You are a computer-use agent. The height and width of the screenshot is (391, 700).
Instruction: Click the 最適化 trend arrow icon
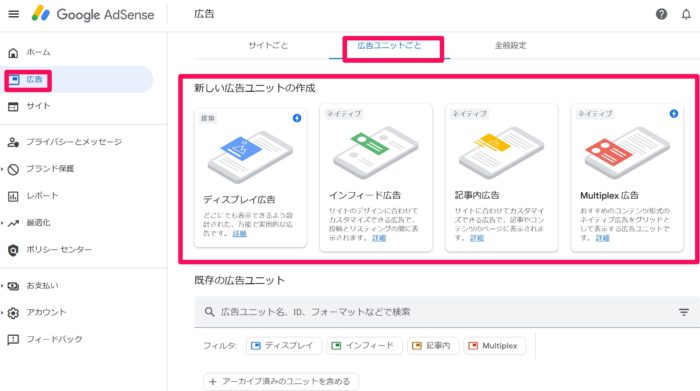click(13, 223)
